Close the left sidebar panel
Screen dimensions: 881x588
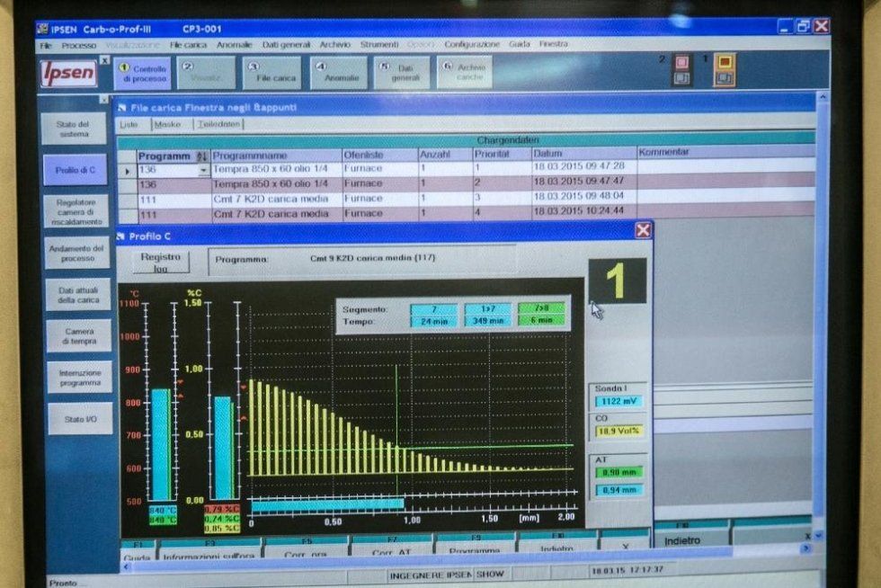tap(104, 100)
